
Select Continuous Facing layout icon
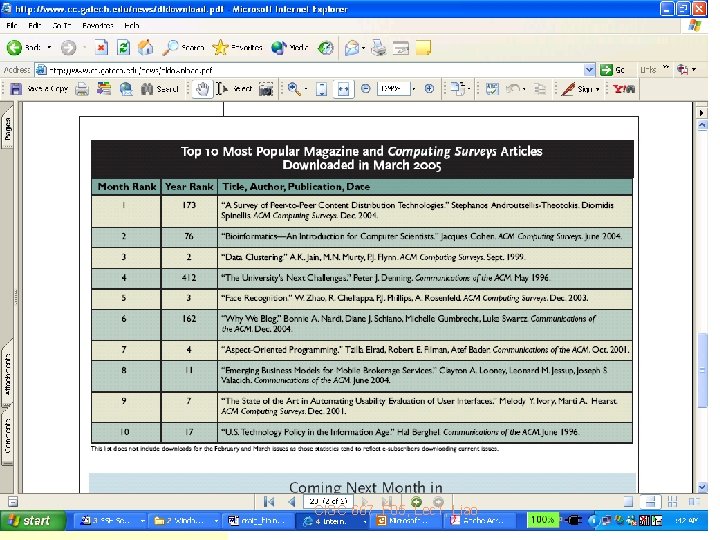pos(672,501)
